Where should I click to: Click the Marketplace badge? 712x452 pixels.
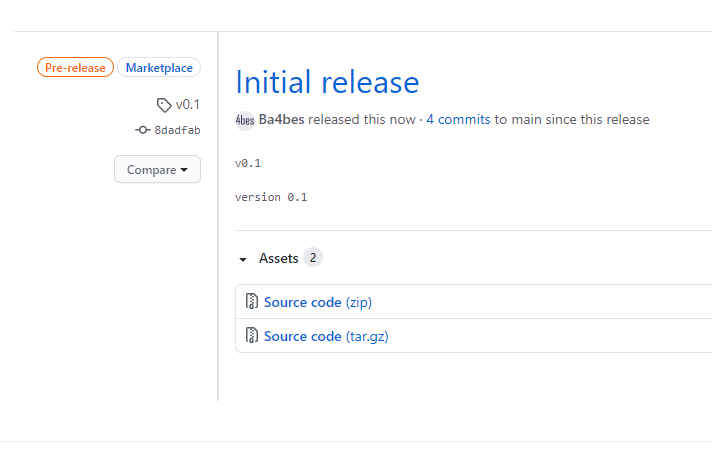159,68
